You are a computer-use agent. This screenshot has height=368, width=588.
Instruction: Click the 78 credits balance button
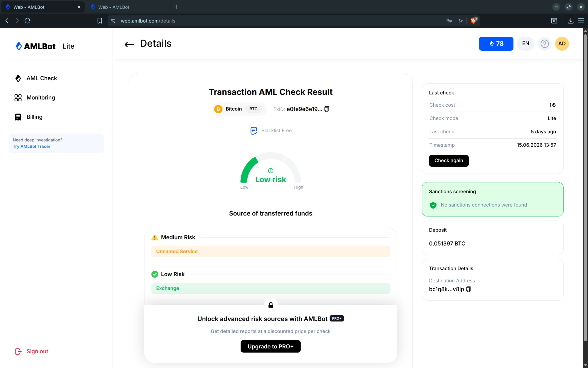(496, 44)
